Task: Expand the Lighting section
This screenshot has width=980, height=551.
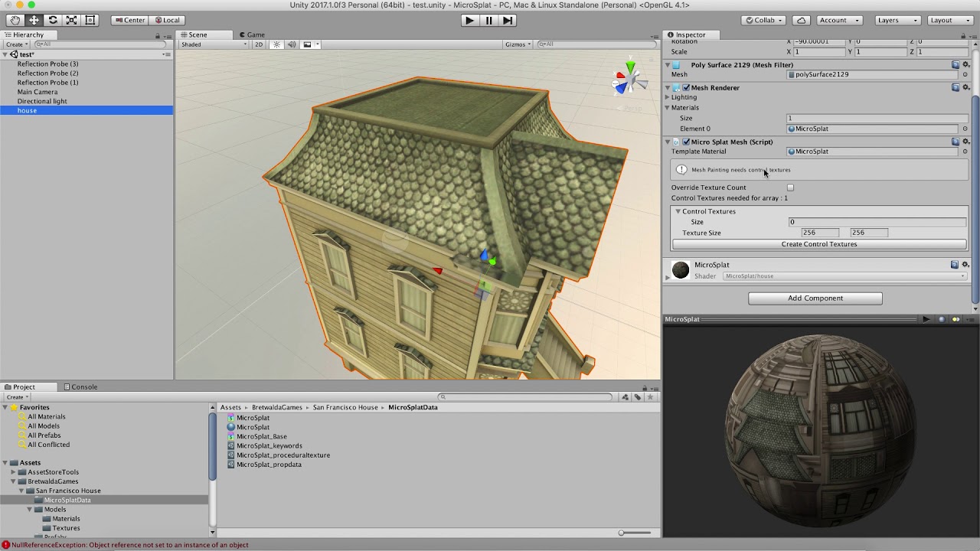Action: pyautogui.click(x=668, y=97)
